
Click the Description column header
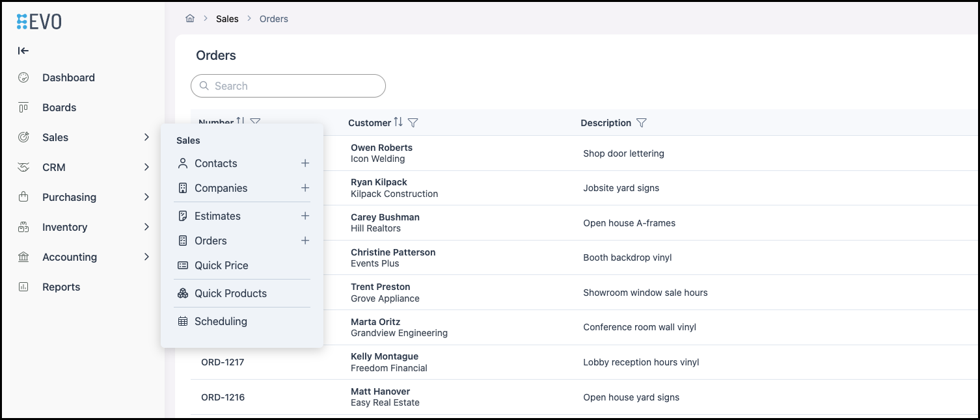[606, 123]
